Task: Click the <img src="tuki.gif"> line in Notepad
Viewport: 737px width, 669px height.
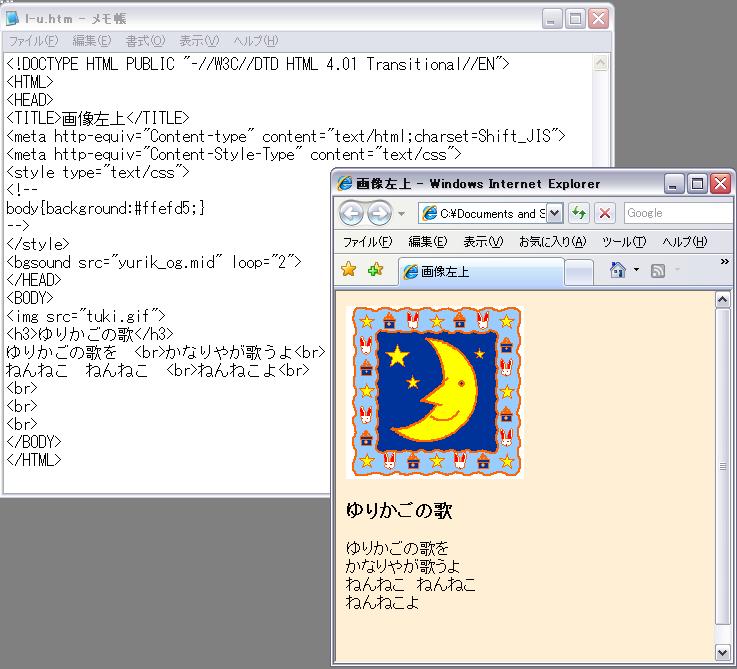Action: pos(86,316)
